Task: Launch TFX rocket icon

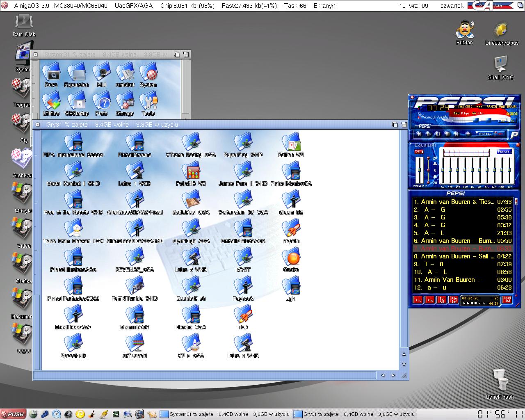Action: [243, 317]
